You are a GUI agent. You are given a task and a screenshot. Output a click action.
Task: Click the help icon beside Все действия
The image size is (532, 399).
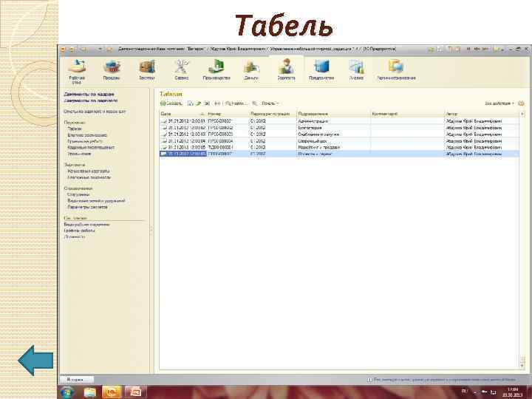pyautogui.click(x=521, y=103)
